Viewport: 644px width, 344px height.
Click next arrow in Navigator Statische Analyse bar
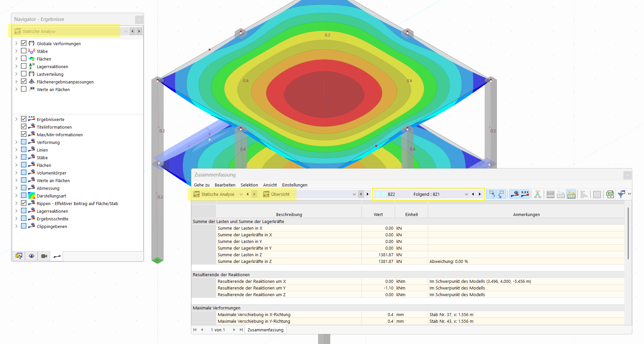pos(139,31)
